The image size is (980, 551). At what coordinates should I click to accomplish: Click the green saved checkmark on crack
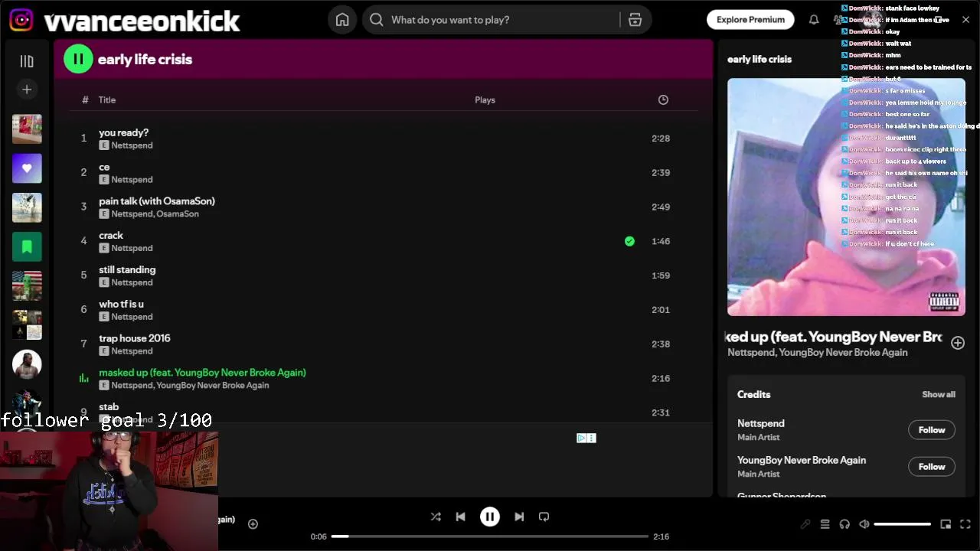click(629, 241)
